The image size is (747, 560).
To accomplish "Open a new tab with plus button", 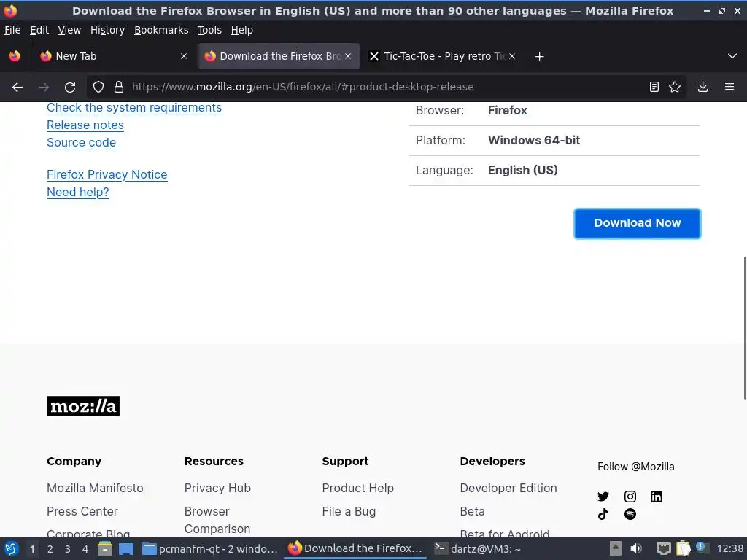I will (539, 57).
